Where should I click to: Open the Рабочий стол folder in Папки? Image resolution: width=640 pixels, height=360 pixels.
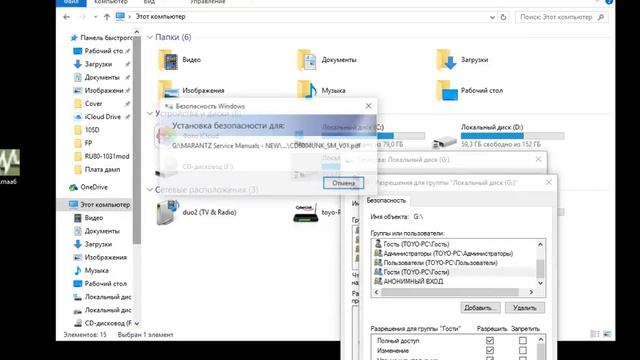click(469, 90)
